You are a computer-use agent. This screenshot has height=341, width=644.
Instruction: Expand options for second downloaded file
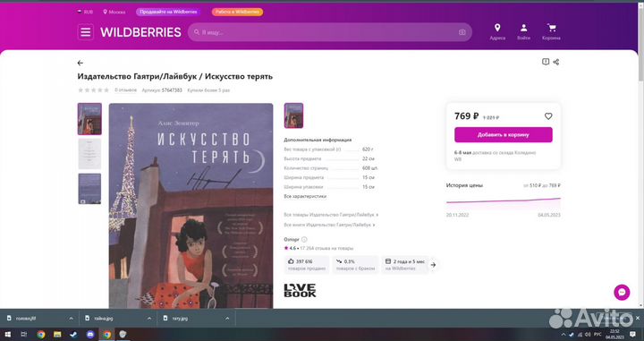149,319
